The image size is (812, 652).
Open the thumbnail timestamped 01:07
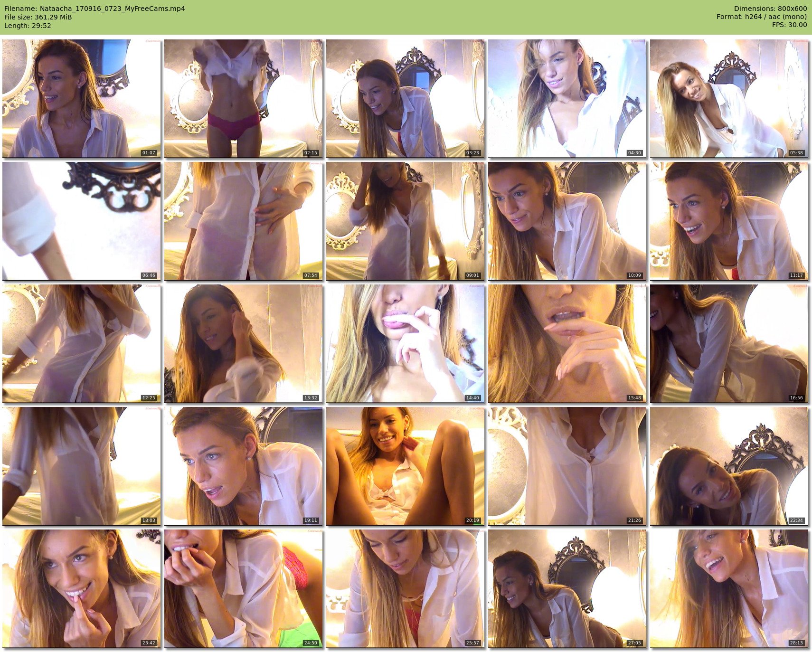click(x=82, y=98)
